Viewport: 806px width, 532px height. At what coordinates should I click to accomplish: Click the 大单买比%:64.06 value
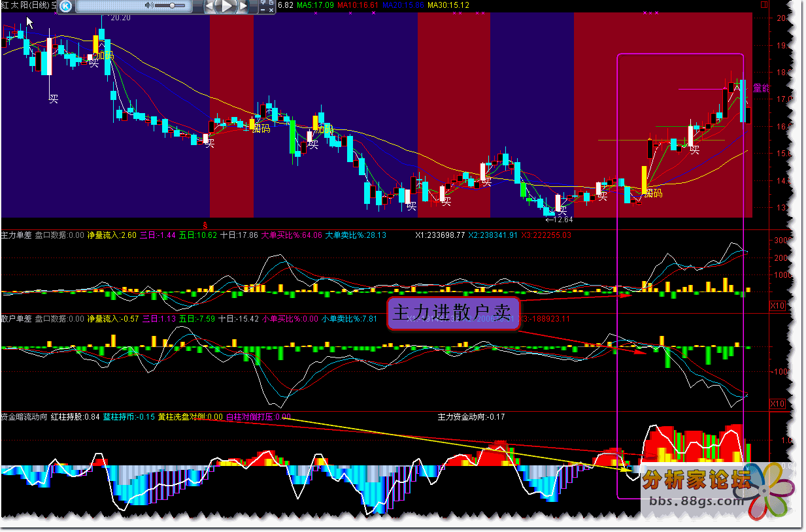(291, 235)
